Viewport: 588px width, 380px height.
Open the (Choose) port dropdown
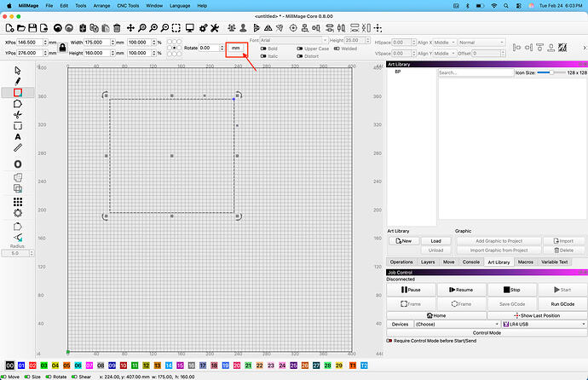click(457, 324)
